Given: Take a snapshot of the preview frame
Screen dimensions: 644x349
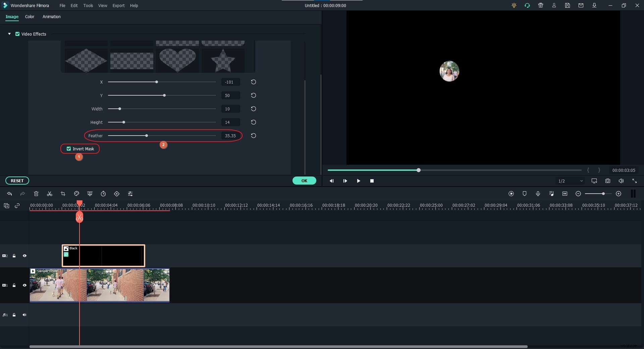Looking at the screenshot, I should [607, 181].
